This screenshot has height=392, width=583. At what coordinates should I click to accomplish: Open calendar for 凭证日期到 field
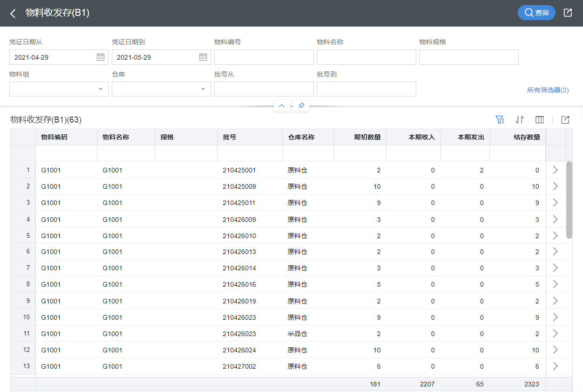coord(203,57)
